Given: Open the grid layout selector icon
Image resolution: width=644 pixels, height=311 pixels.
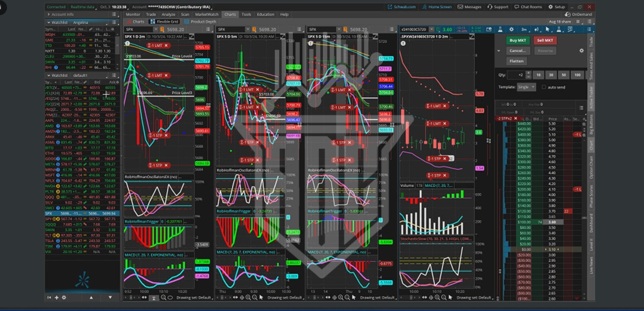Looking at the screenshot, I should coord(578,22).
